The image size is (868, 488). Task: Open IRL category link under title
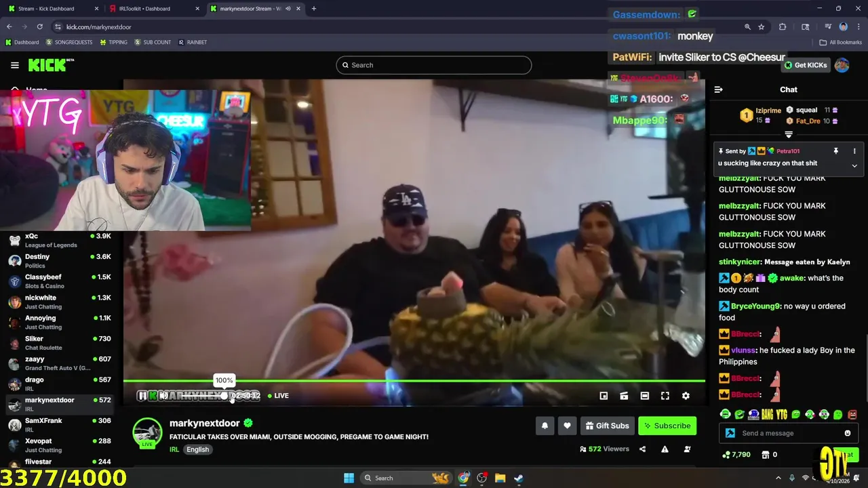(174, 449)
